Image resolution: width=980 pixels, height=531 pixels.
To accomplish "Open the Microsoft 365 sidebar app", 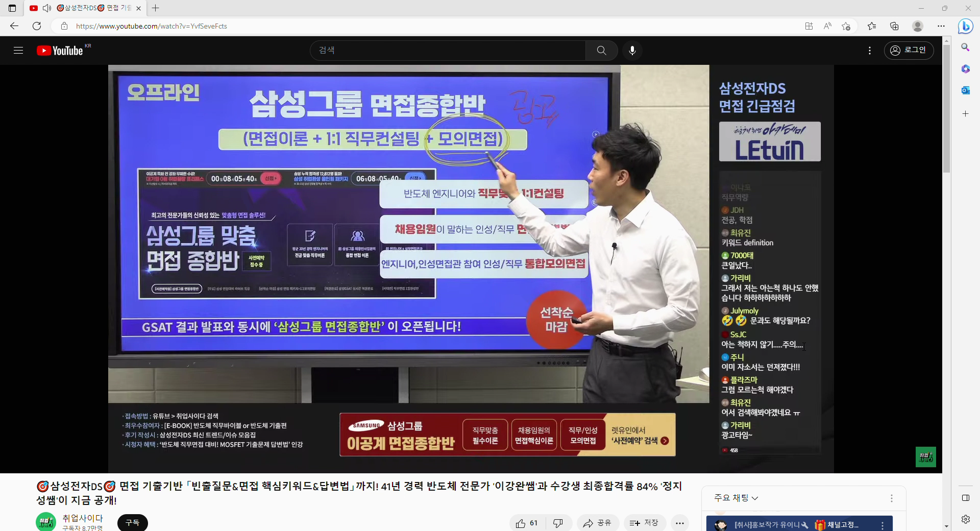I will (965, 68).
